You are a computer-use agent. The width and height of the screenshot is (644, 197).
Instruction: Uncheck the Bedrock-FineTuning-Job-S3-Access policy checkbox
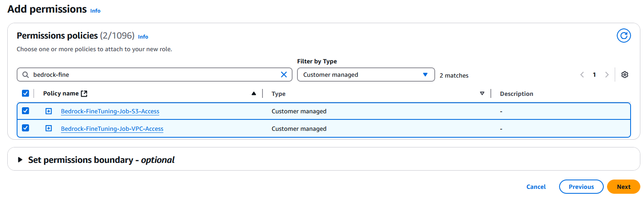pos(26,111)
